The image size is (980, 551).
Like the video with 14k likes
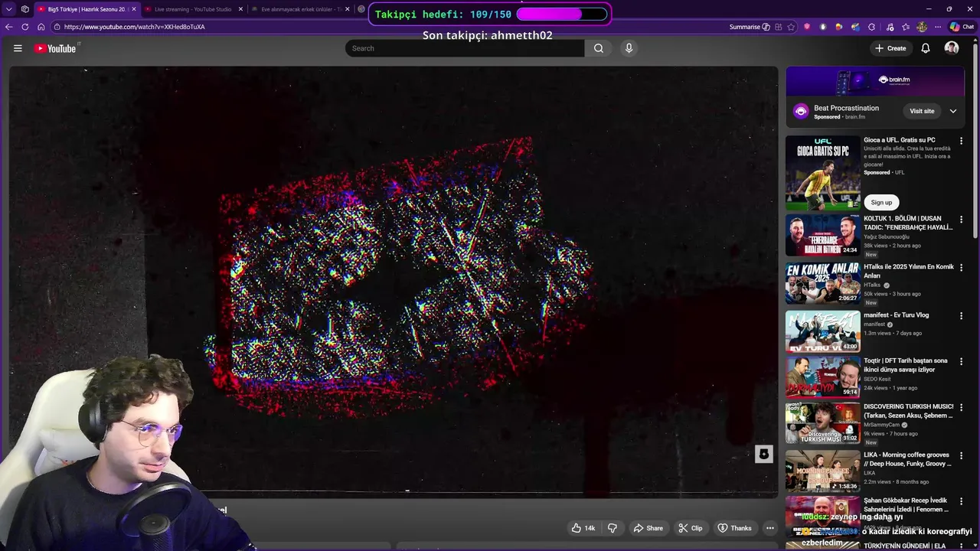(x=583, y=528)
